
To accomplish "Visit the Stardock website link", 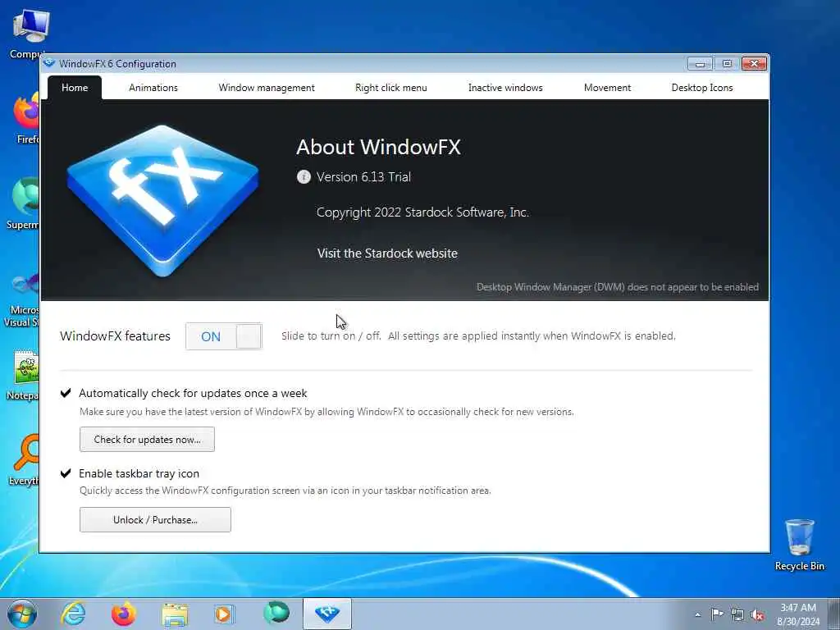I will pyautogui.click(x=387, y=253).
